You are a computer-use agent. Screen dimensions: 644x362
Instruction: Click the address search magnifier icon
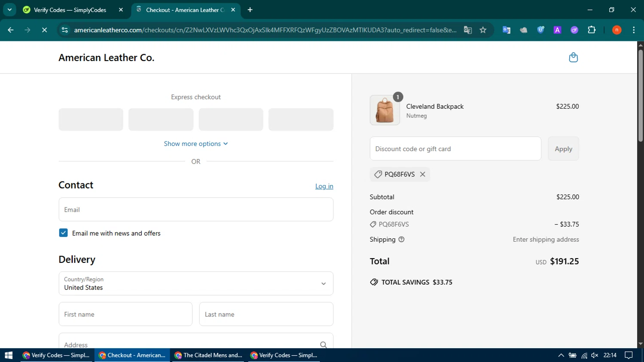(323, 344)
